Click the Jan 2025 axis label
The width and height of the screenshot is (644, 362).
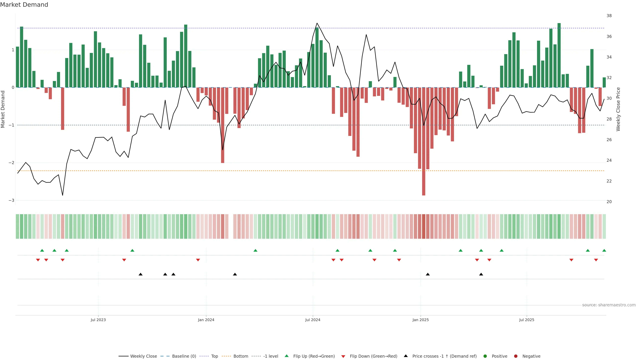click(420, 320)
